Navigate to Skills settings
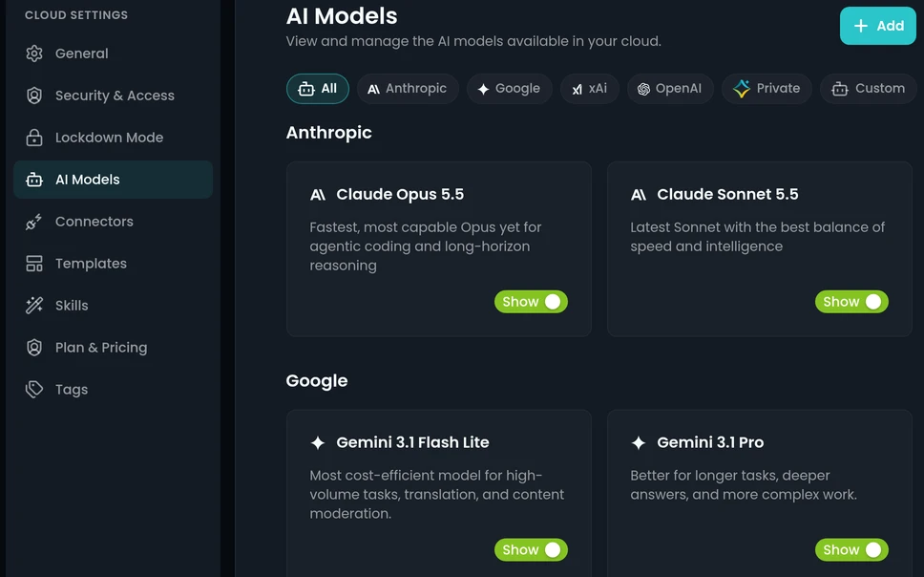924x577 pixels. (114, 306)
